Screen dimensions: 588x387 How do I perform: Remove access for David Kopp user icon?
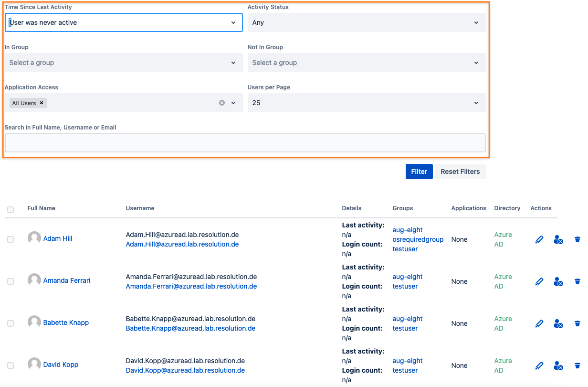click(x=558, y=365)
